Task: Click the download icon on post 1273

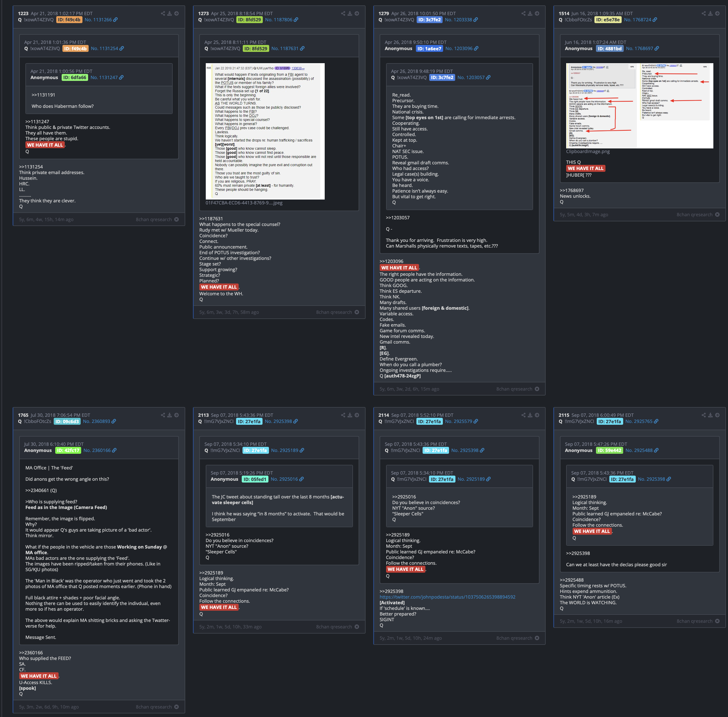Action: coord(350,14)
